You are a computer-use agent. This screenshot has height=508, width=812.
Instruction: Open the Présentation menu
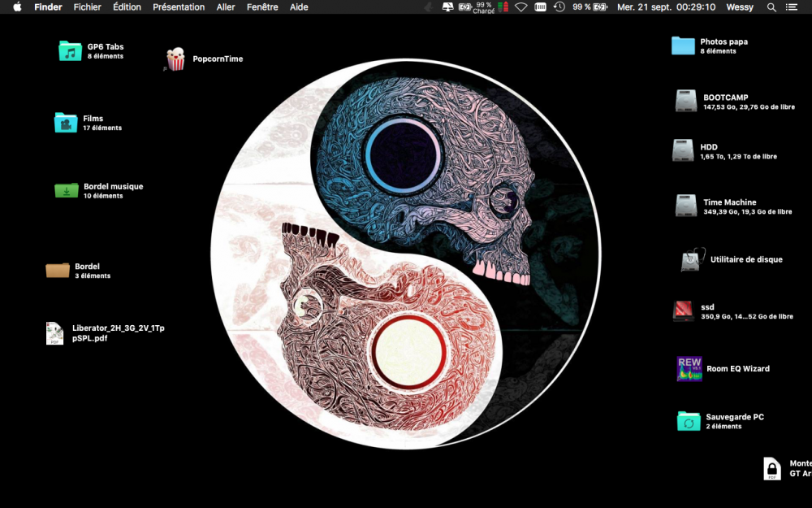(179, 7)
